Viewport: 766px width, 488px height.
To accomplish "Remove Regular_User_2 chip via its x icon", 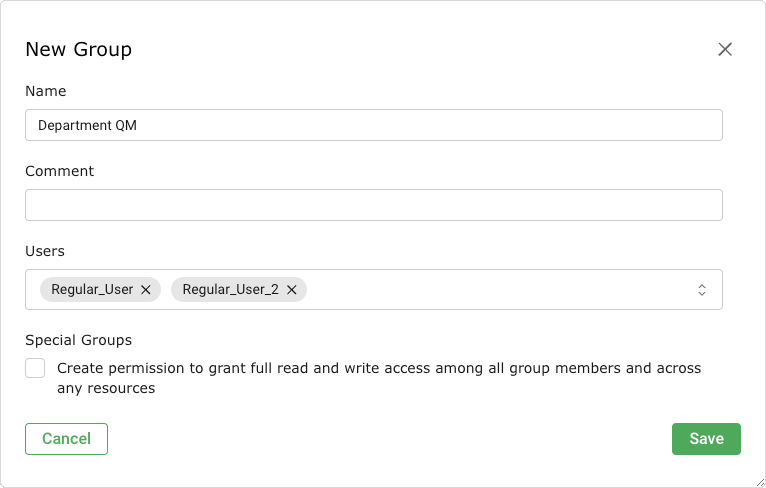I will pyautogui.click(x=292, y=290).
